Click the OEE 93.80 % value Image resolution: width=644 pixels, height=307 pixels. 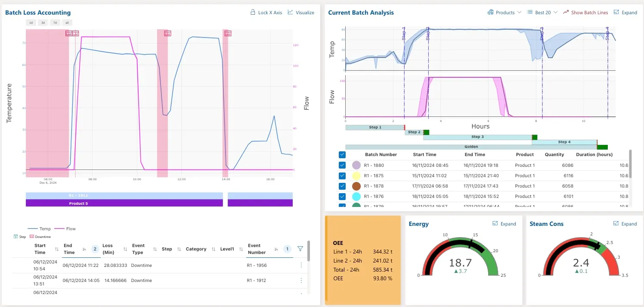[382, 279]
